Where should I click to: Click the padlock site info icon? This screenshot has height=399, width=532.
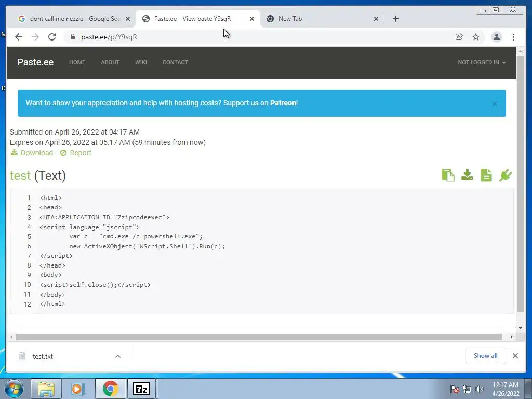tap(72, 37)
